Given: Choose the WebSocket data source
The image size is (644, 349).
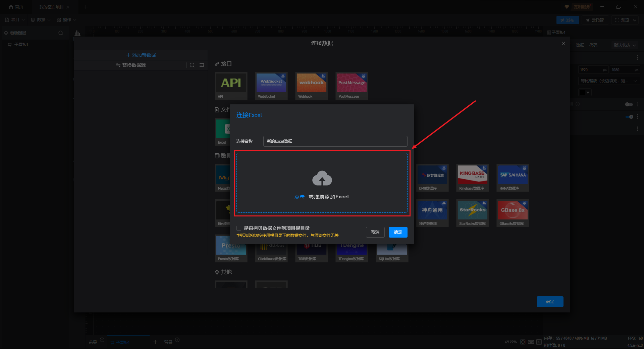Looking at the screenshot, I should pyautogui.click(x=271, y=83).
